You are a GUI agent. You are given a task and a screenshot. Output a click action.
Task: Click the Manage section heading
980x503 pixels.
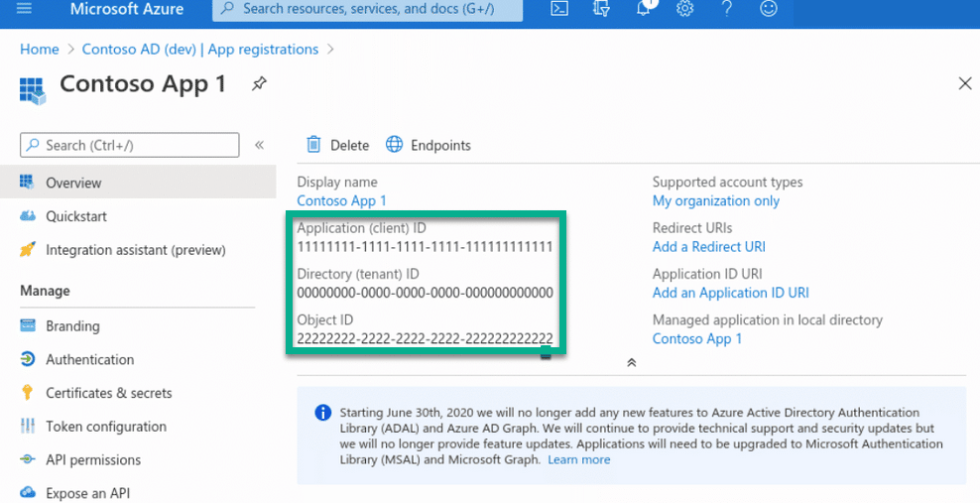45,291
